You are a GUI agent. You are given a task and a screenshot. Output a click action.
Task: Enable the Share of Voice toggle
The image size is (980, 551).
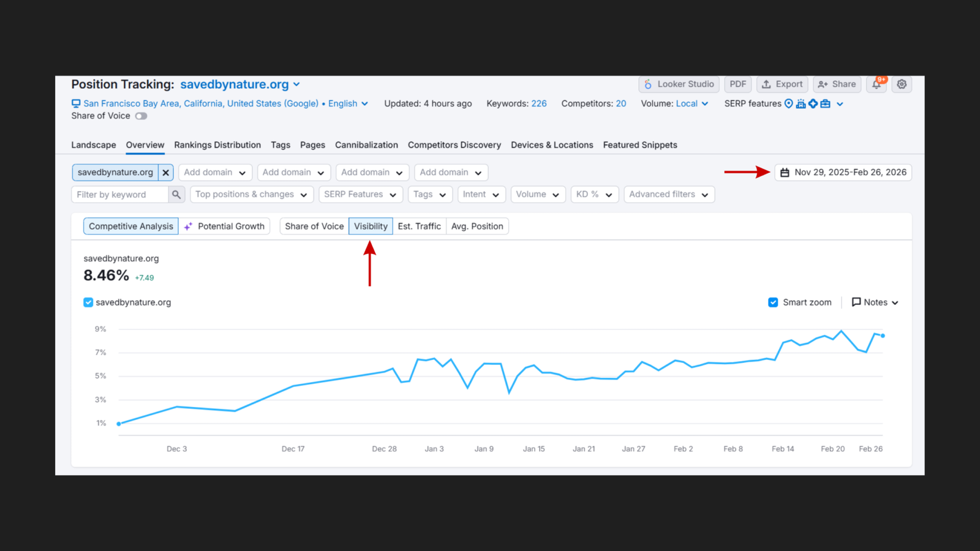click(x=140, y=116)
